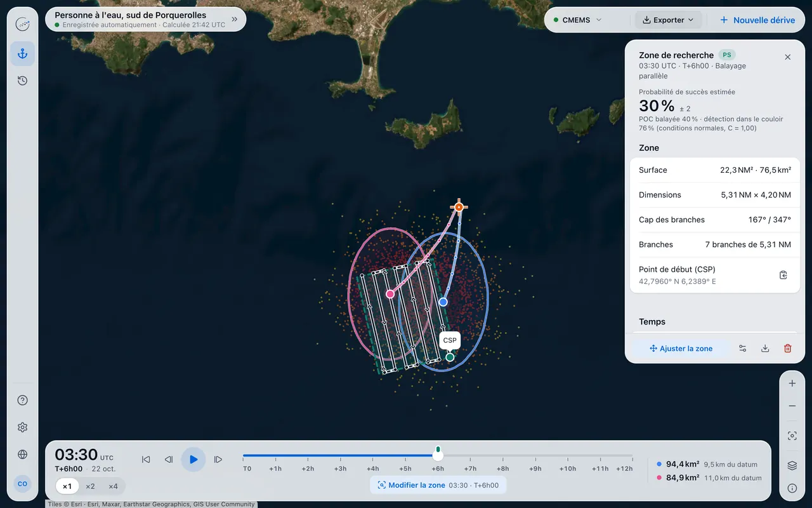Click the 84,9 km² pink scenario entry
Image resolution: width=812 pixels, height=508 pixels.
(x=709, y=478)
